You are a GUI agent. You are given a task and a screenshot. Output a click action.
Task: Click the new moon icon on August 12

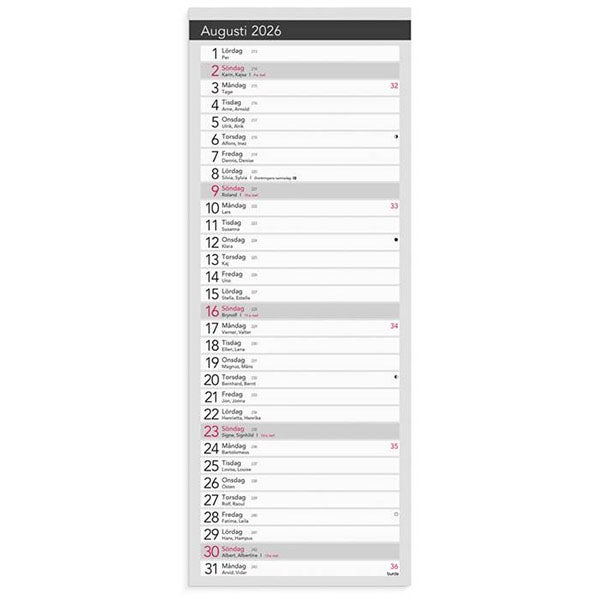coord(396,240)
